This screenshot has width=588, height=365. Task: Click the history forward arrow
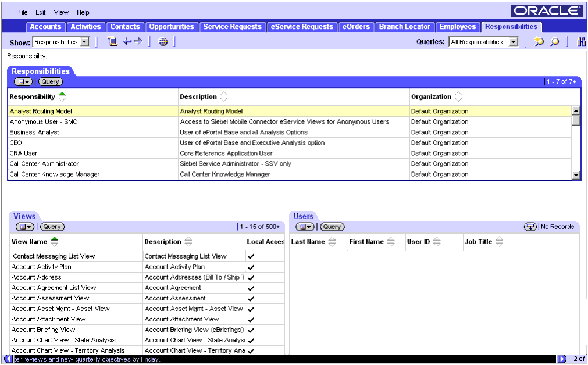coord(138,41)
